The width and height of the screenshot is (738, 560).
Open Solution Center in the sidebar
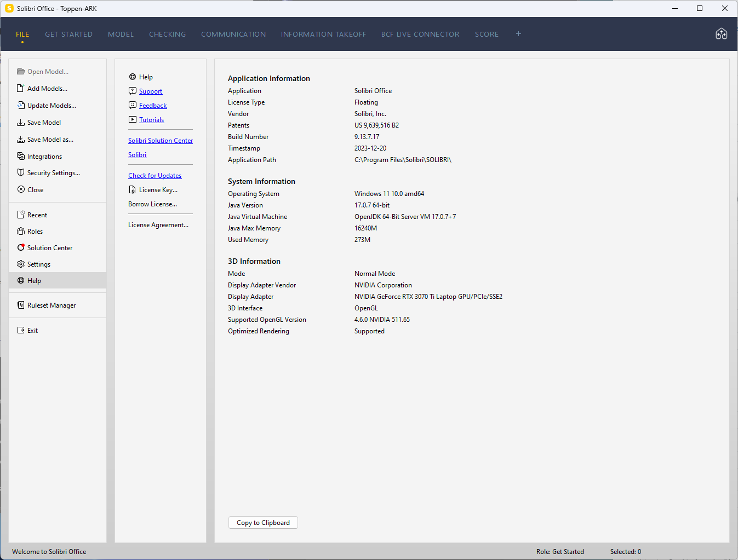coord(49,248)
